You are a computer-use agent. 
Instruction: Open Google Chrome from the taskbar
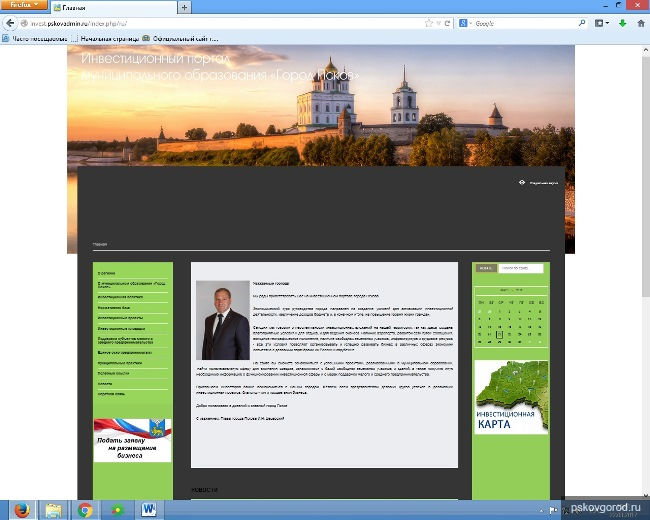coord(85,510)
